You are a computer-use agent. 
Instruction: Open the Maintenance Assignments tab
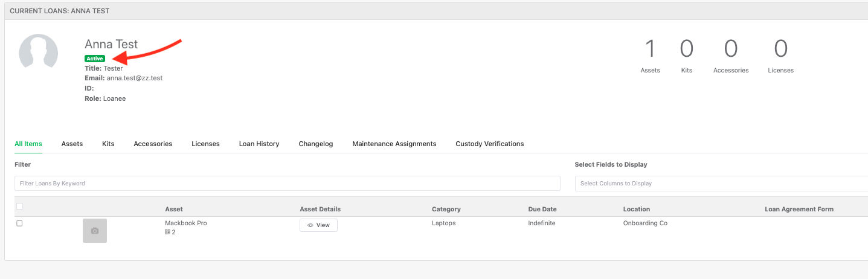tap(394, 144)
